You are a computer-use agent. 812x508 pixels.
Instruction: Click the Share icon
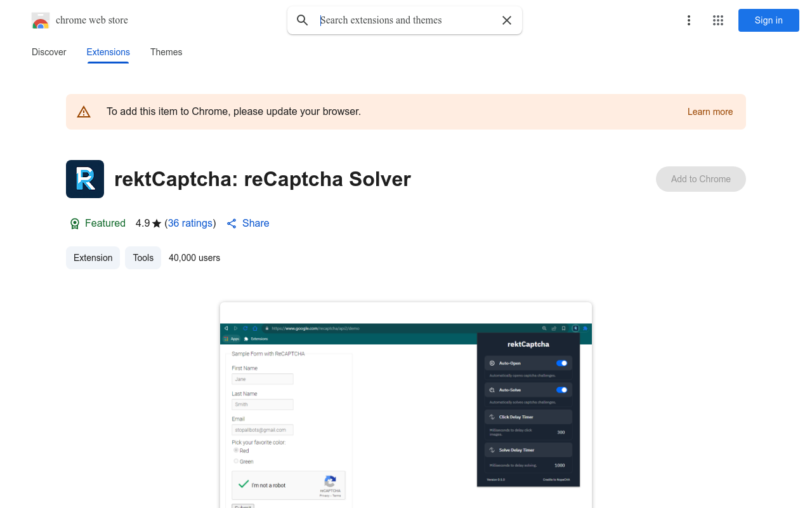[x=232, y=224]
